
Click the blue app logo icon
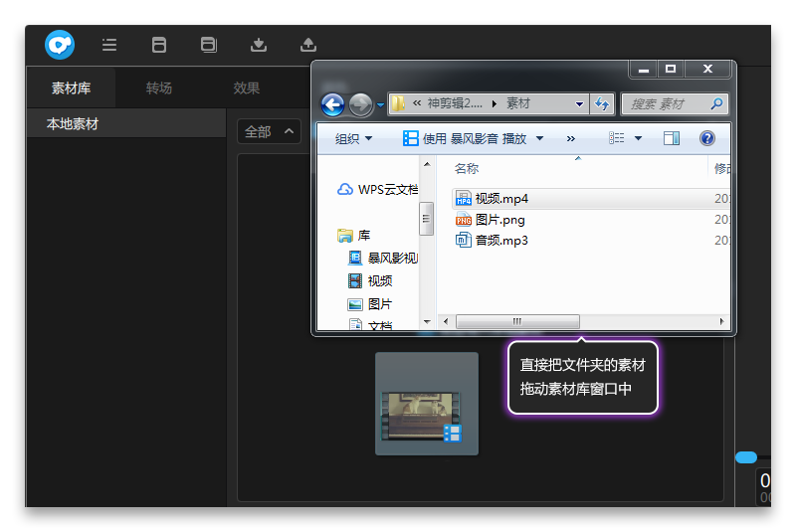tap(60, 45)
